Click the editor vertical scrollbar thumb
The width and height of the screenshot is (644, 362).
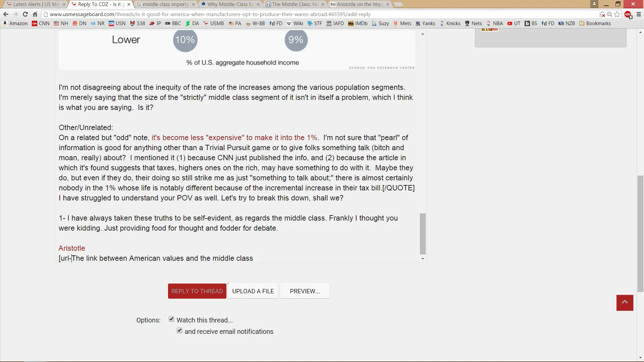tap(423, 234)
